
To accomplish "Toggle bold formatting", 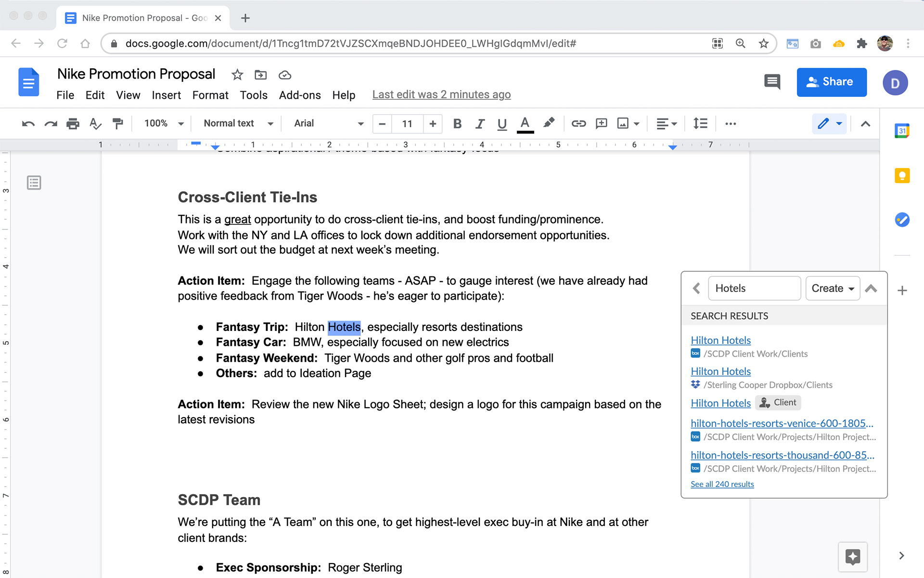I will point(457,124).
